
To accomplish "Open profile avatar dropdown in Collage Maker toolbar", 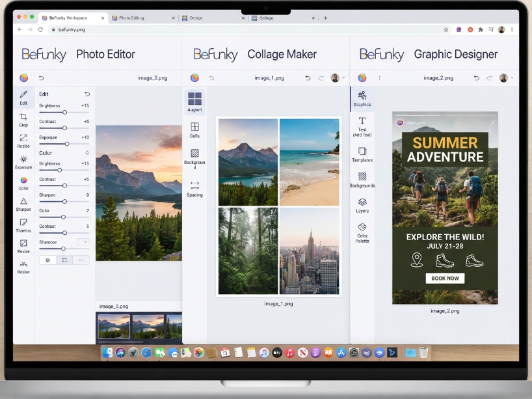I will [x=338, y=77].
